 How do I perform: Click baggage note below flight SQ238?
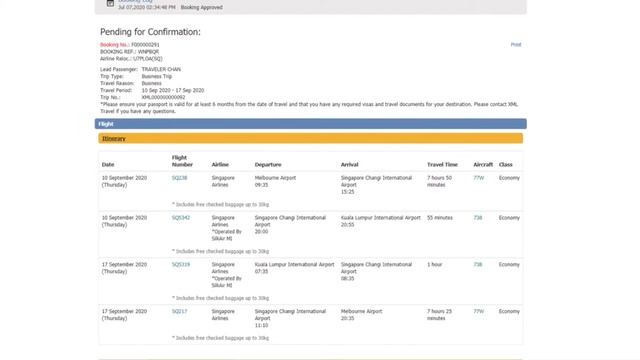(x=220, y=204)
